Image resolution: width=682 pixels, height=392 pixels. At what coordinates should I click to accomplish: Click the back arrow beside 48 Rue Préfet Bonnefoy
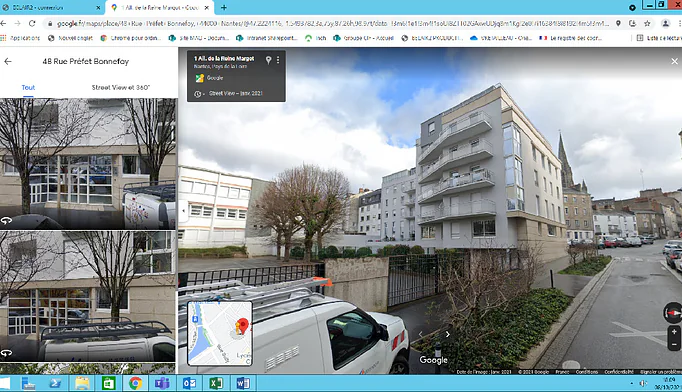click(8, 61)
